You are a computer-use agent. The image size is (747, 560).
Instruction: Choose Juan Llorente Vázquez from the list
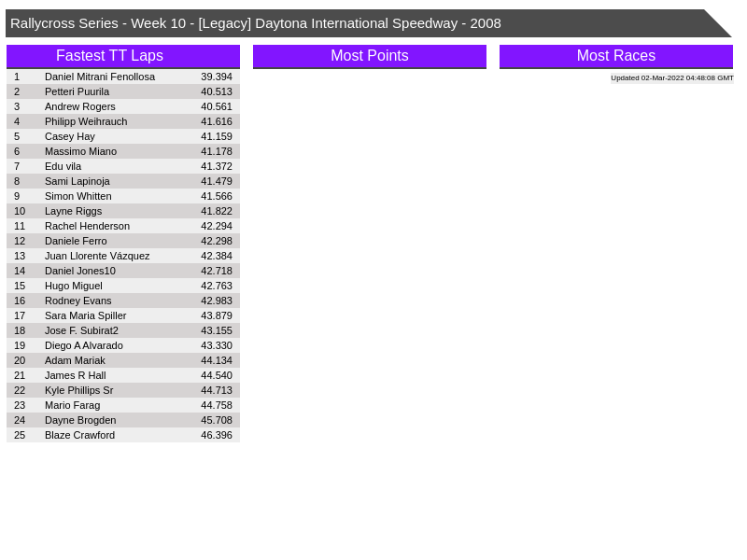click(97, 256)
